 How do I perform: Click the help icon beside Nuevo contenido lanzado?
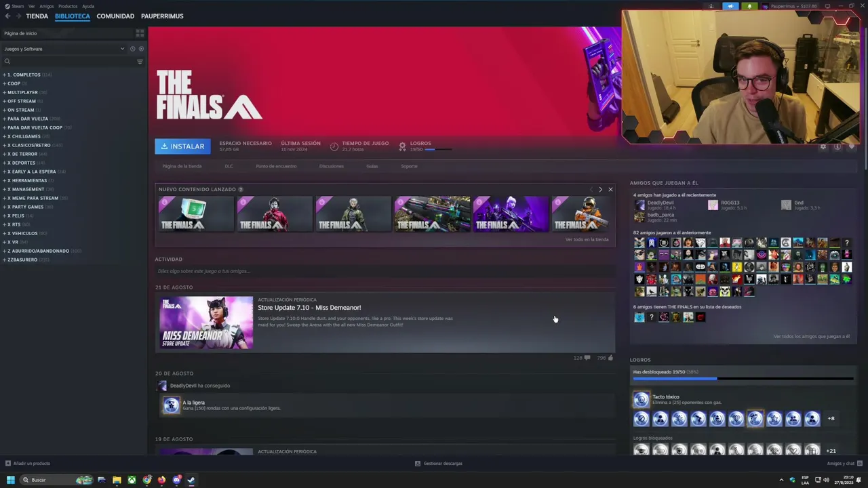pos(241,190)
